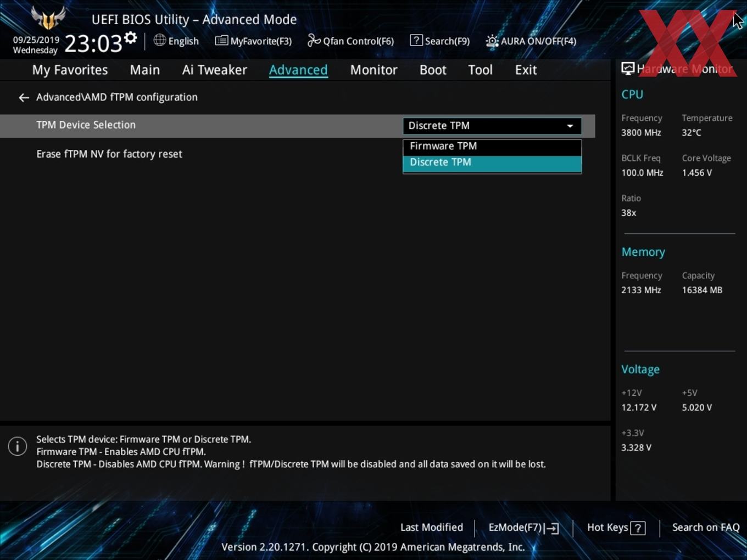Click the date 09/25/2019 Wednesday
747x560 pixels.
36,45
